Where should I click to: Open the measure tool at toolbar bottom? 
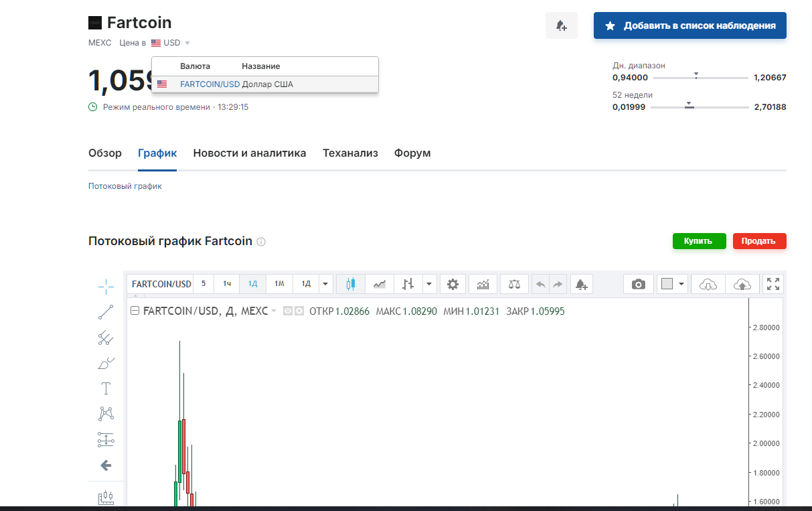(106, 498)
